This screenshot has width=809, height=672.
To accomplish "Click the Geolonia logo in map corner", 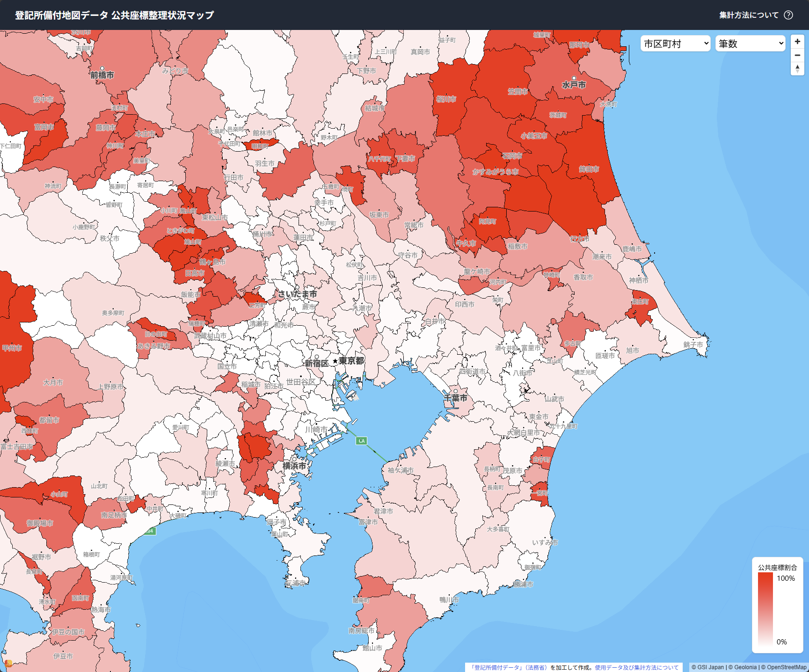I will point(8,663).
